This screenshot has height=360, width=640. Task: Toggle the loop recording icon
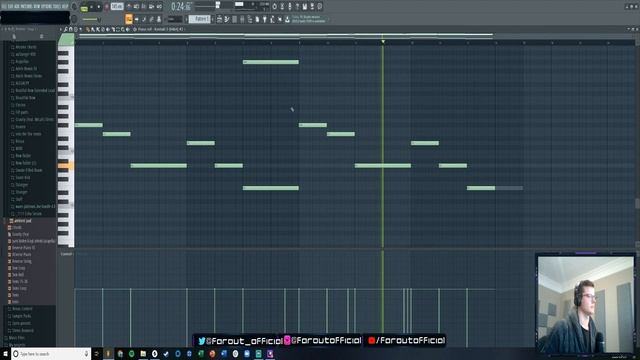(159, 6)
